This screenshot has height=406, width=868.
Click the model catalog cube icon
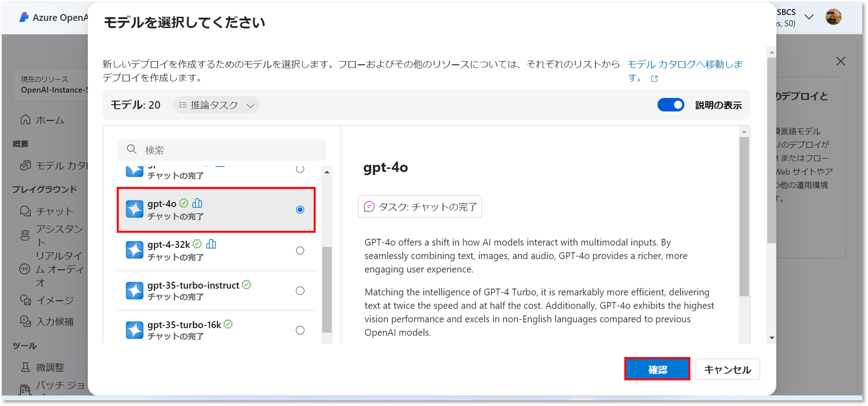tap(25, 165)
